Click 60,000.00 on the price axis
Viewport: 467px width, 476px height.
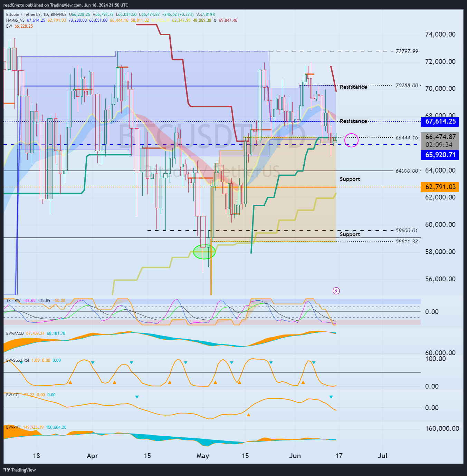440,224
